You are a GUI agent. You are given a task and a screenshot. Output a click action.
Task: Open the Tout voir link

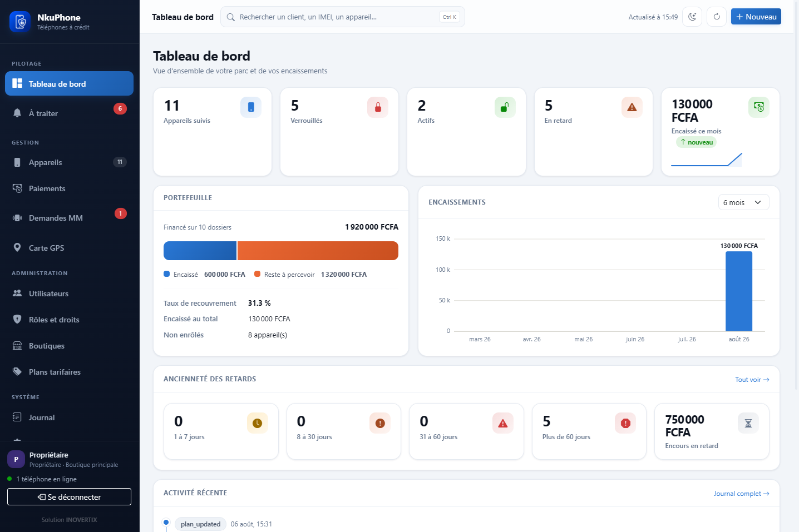pyautogui.click(x=752, y=380)
